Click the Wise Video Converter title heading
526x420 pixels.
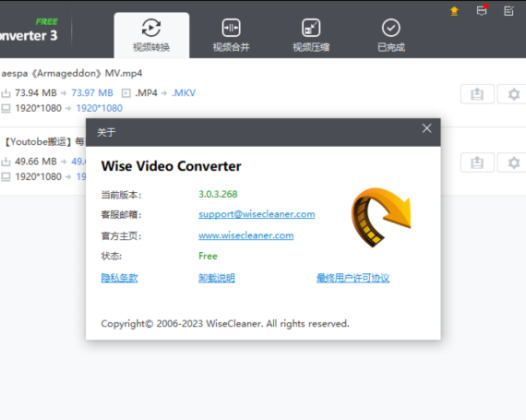(171, 166)
